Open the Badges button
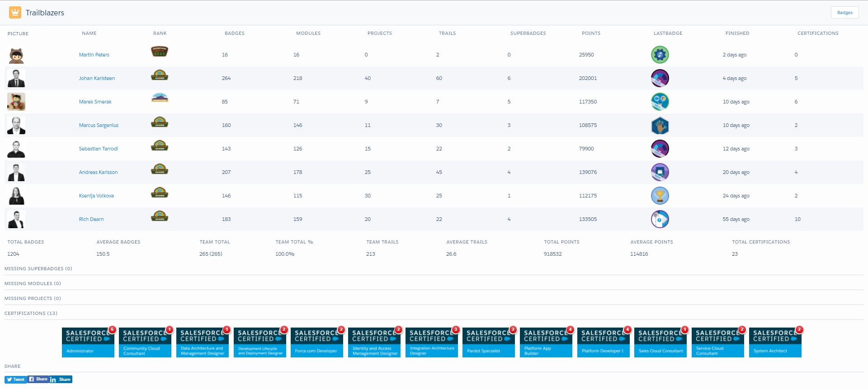The width and height of the screenshot is (868, 389). (844, 13)
